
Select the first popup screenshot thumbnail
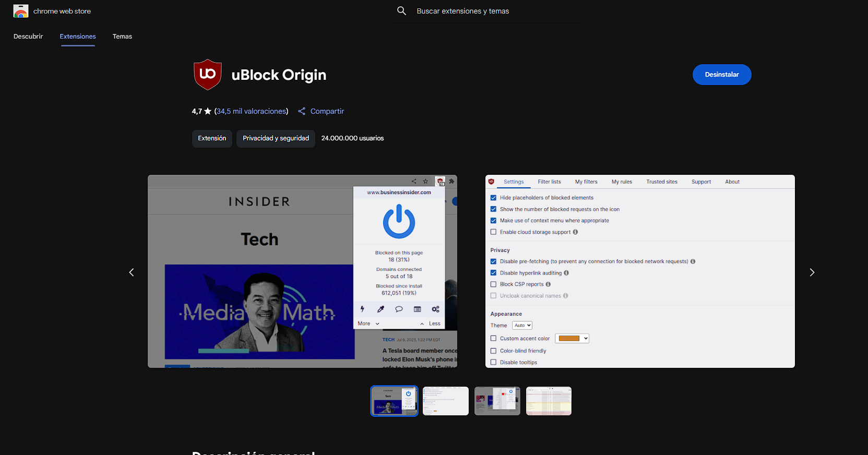[x=394, y=401]
